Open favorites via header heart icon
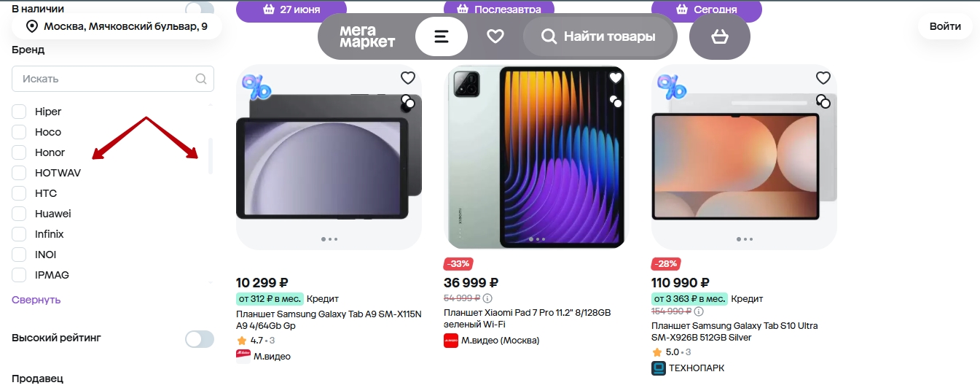This screenshot has width=980, height=388. point(495,36)
